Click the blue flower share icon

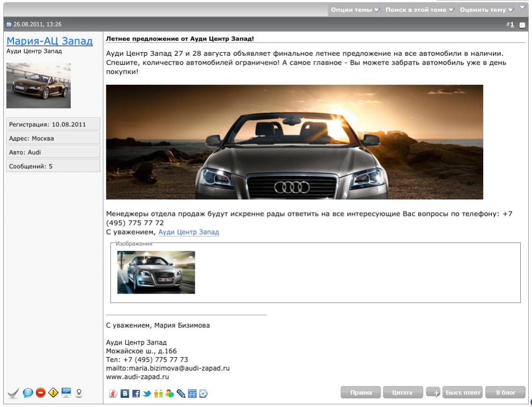coord(203,394)
